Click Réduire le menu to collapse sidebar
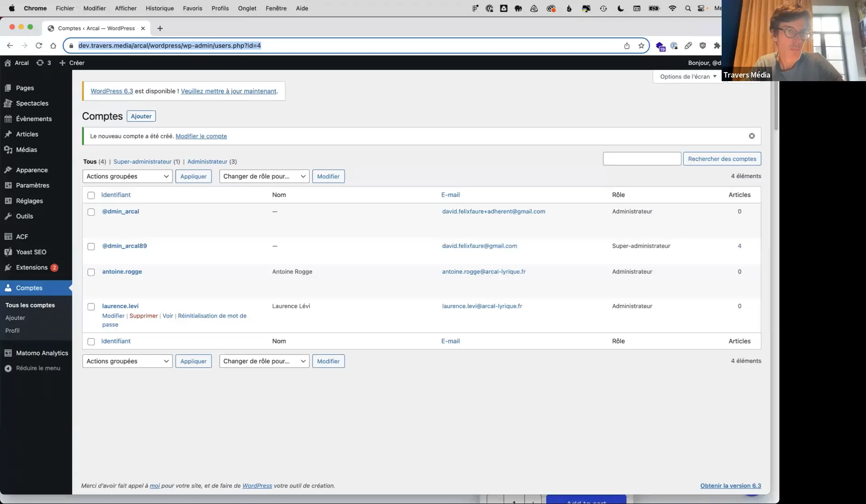The width and height of the screenshot is (866, 504). point(37,368)
